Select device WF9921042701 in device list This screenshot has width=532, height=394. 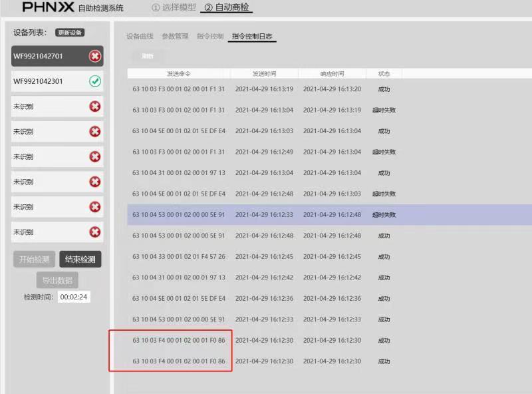[47, 57]
